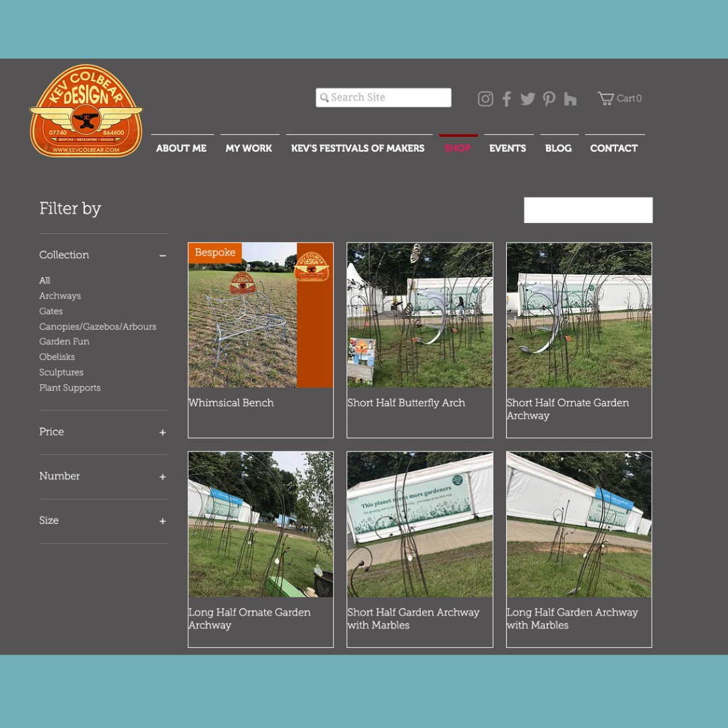
Task: Click Short Half Ornate Garden Archway title
Action: click(x=568, y=409)
